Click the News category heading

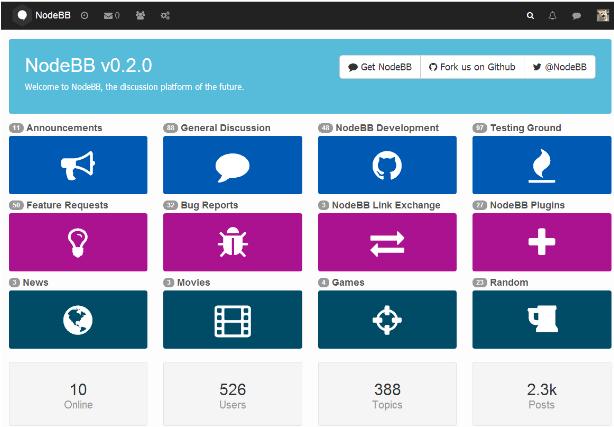pyautogui.click(x=36, y=282)
